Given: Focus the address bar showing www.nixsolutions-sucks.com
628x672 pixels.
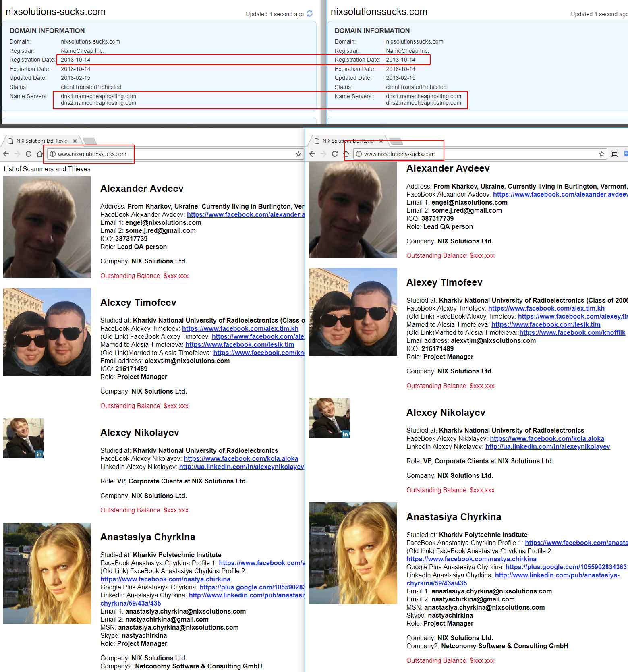Looking at the screenshot, I should pos(480,154).
